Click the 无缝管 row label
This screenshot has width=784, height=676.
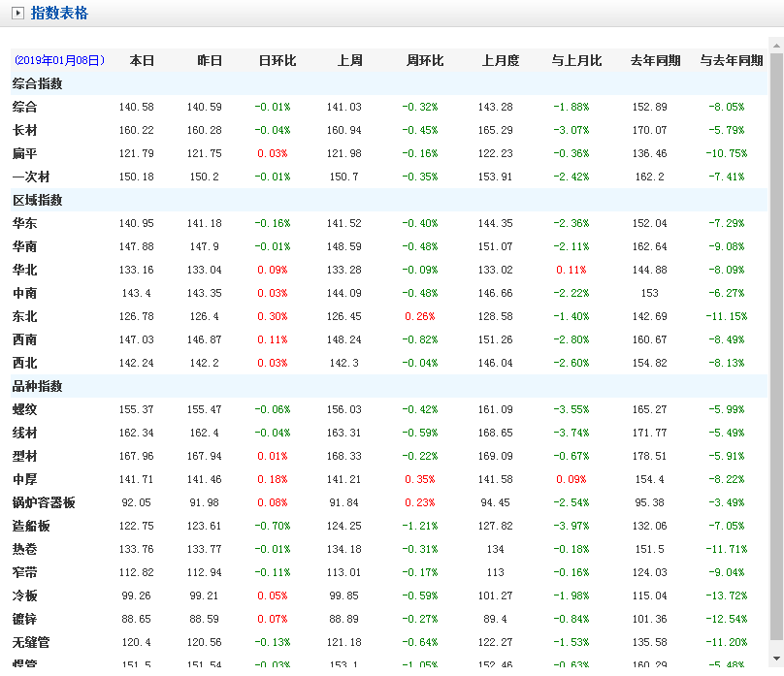pos(31,642)
